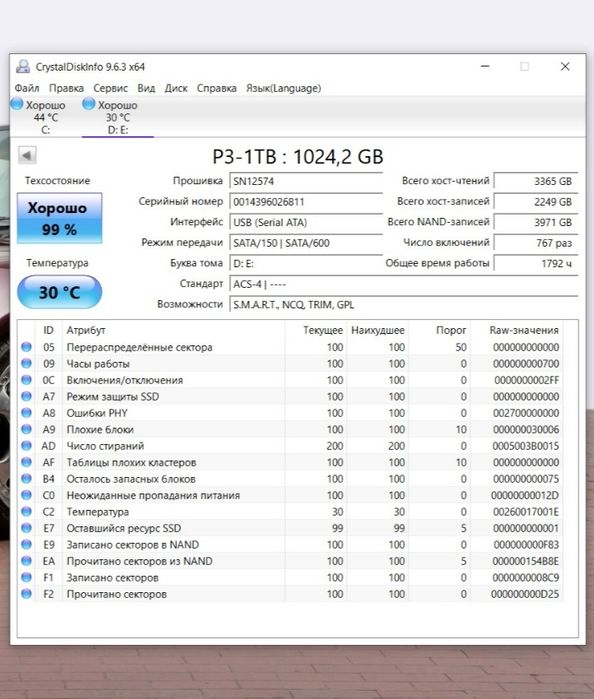The image size is (594, 699).
Task: Select the D: E: drive status orb
Action: coord(89,104)
